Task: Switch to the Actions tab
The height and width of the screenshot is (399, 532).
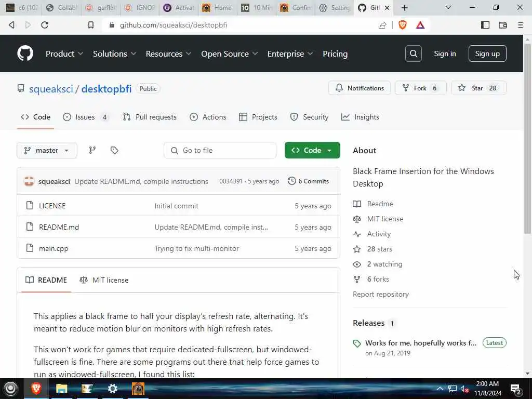Action: [x=208, y=117]
